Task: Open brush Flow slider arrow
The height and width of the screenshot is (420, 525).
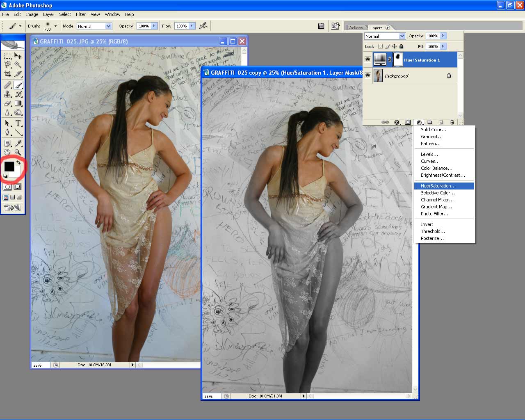Action: pyautogui.click(x=192, y=25)
